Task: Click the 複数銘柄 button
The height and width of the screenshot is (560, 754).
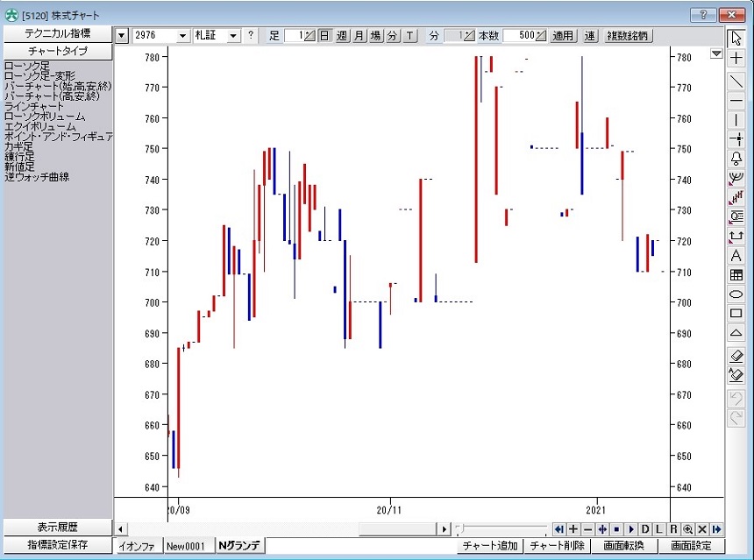Action: 627,36
